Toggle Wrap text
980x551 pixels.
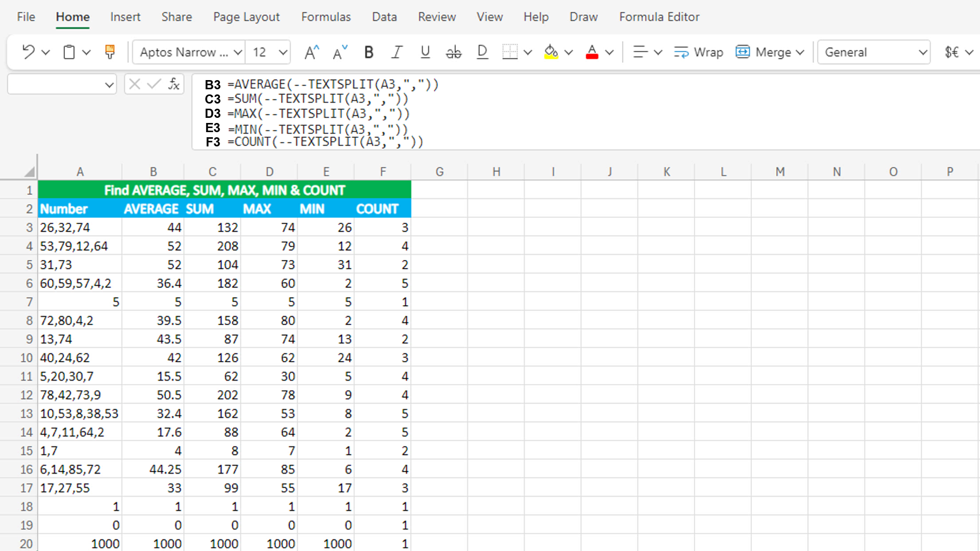pyautogui.click(x=698, y=52)
